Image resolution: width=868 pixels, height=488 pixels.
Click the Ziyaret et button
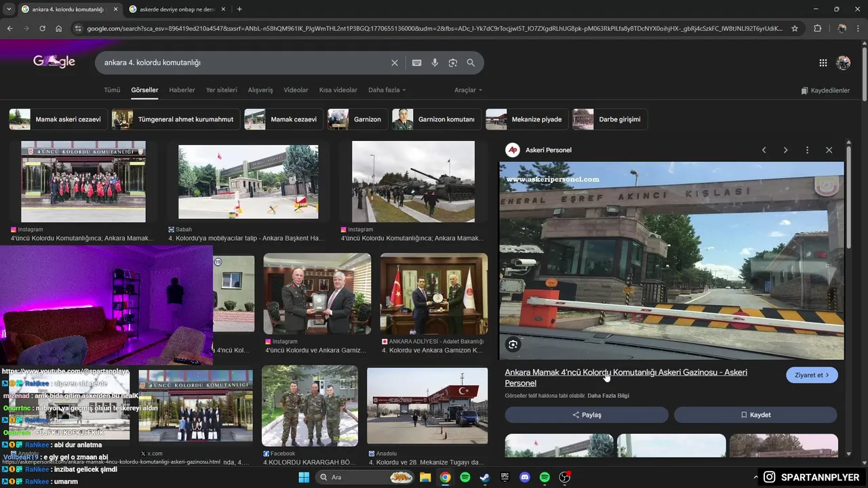coord(812,375)
